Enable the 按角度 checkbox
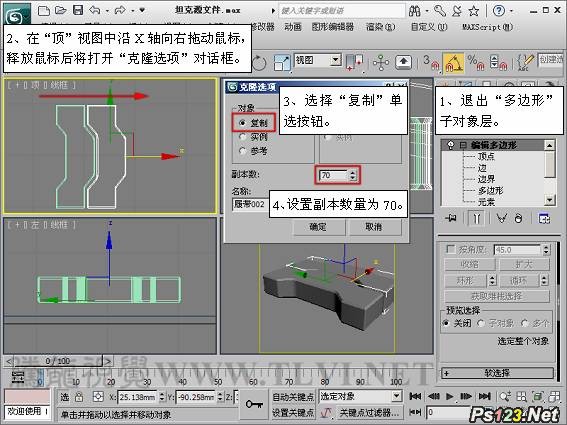This screenshot has width=567, height=425. click(450, 249)
